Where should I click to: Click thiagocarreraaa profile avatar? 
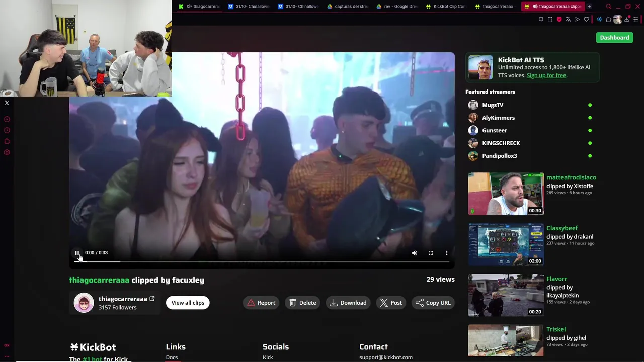84,303
